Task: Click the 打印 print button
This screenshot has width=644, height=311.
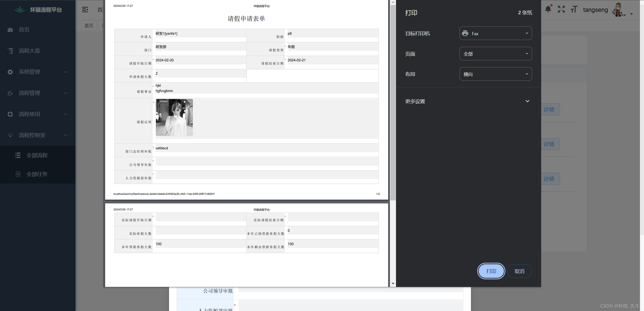Action: pyautogui.click(x=491, y=271)
